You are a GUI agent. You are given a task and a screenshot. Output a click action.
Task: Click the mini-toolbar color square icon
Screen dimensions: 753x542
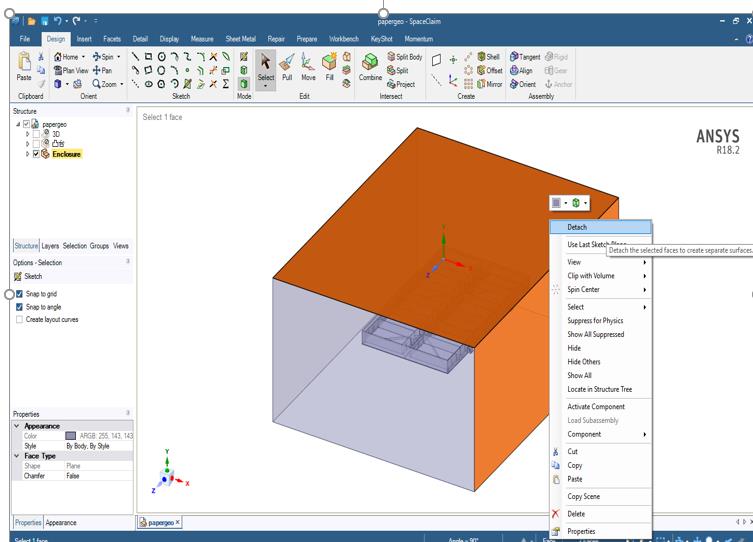point(556,203)
